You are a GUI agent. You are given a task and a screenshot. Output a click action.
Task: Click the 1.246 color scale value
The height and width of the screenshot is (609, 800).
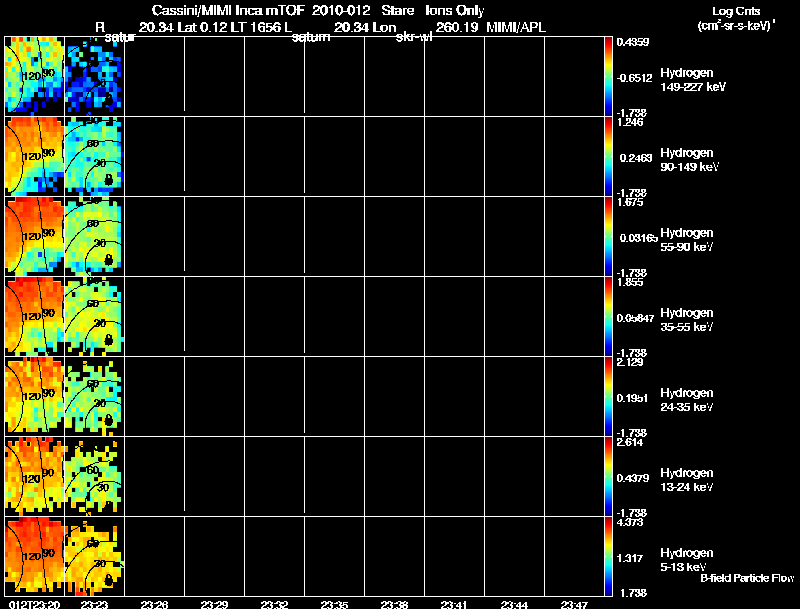[x=630, y=122]
